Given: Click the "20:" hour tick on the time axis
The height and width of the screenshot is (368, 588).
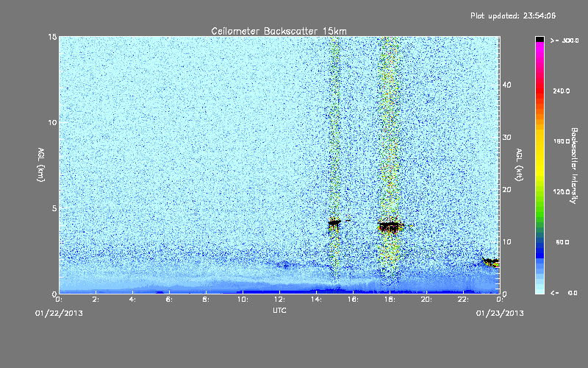Looking at the screenshot, I should (x=426, y=300).
